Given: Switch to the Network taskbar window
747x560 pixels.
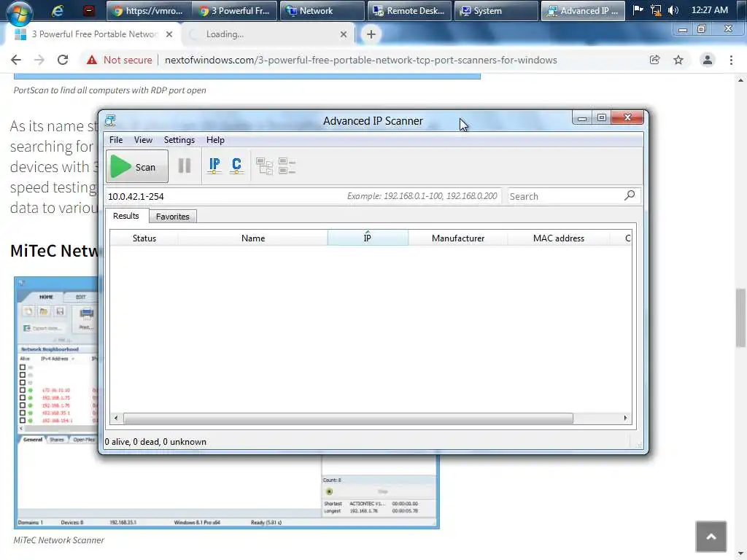Looking at the screenshot, I should point(322,10).
